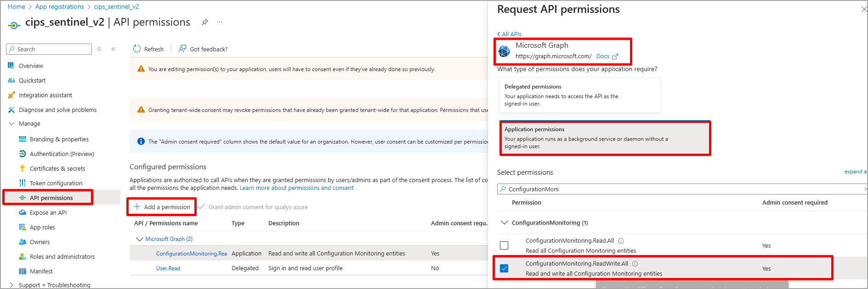The height and width of the screenshot is (289, 868).
Task: Click the permissions search field
Action: [680, 189]
